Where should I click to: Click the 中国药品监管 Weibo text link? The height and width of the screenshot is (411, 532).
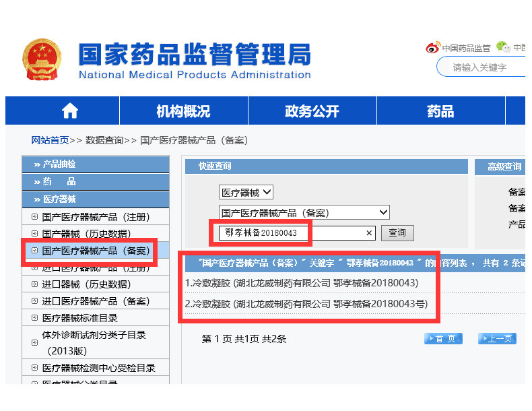click(x=466, y=49)
